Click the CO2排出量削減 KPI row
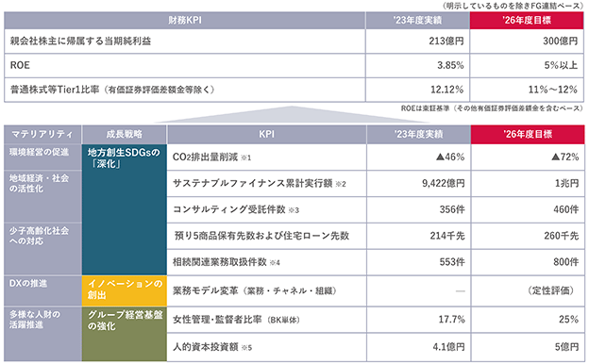This screenshot has width=589, height=364. 376,157
